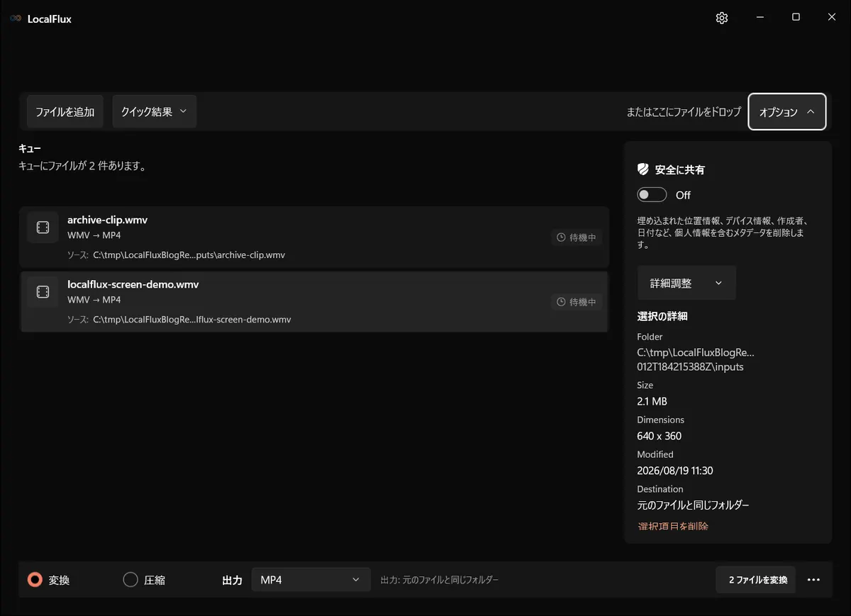Open the クイック結果 dropdown

tap(154, 112)
